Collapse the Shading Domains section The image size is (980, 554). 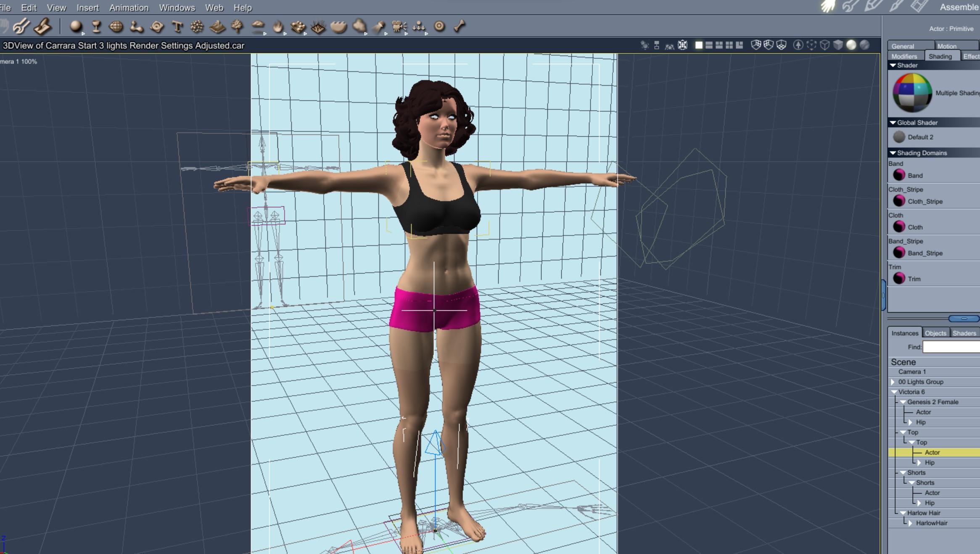(893, 153)
